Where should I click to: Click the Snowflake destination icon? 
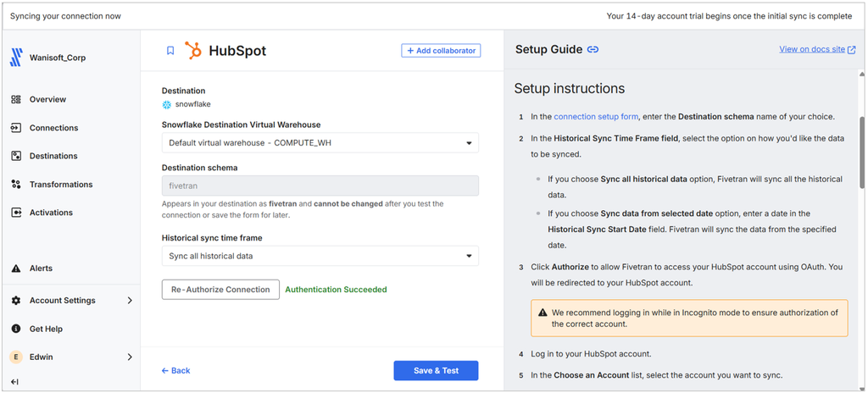(167, 104)
